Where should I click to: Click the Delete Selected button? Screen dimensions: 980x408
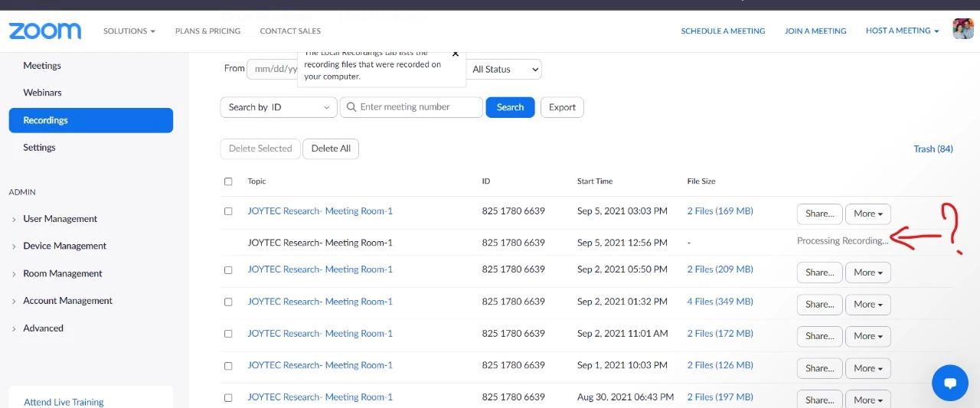[x=260, y=149]
